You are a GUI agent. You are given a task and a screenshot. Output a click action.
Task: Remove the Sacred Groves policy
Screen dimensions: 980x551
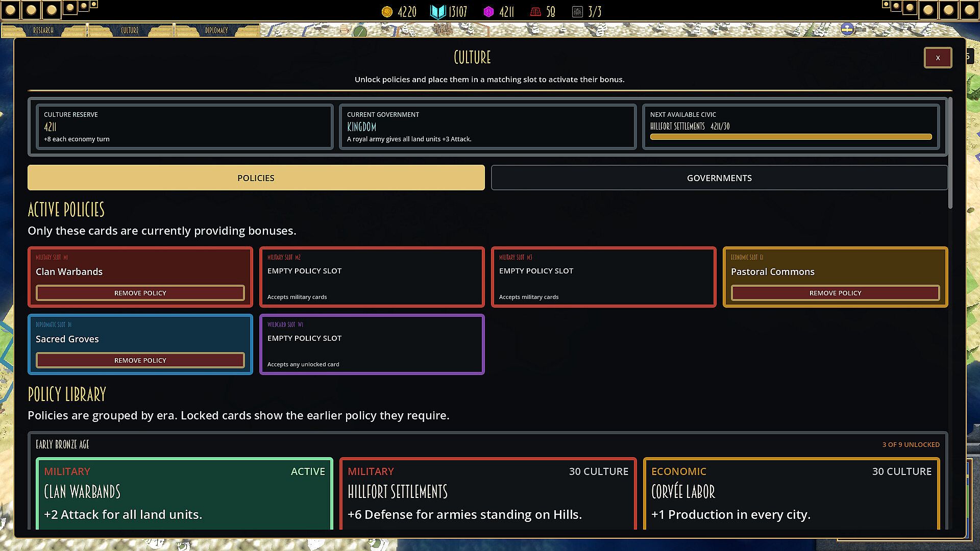click(140, 360)
